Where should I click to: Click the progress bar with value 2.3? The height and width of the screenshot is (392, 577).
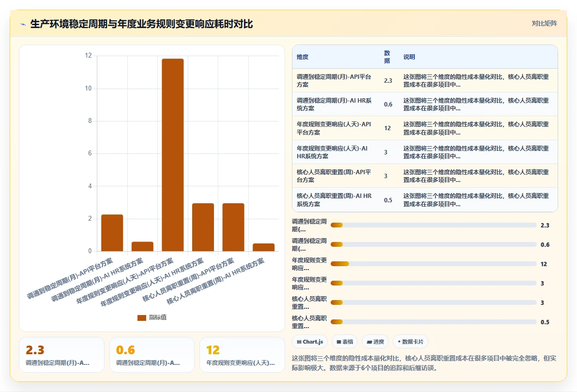(x=434, y=226)
